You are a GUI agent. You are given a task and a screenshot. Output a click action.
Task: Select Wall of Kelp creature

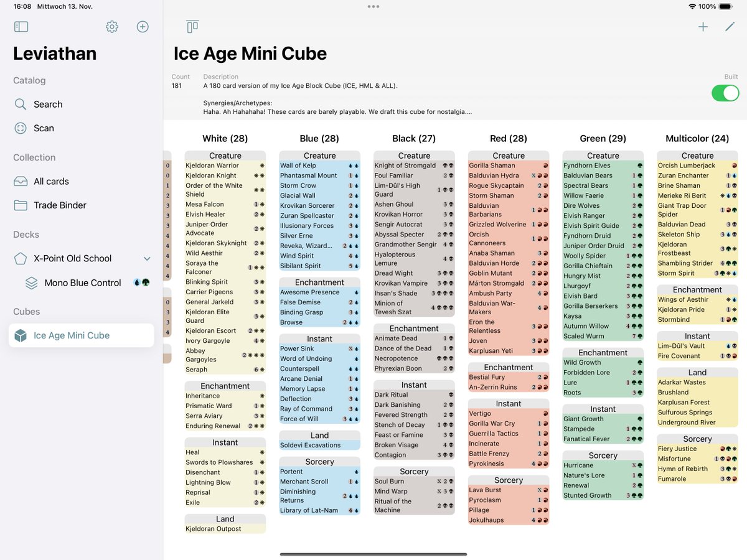[x=319, y=166]
